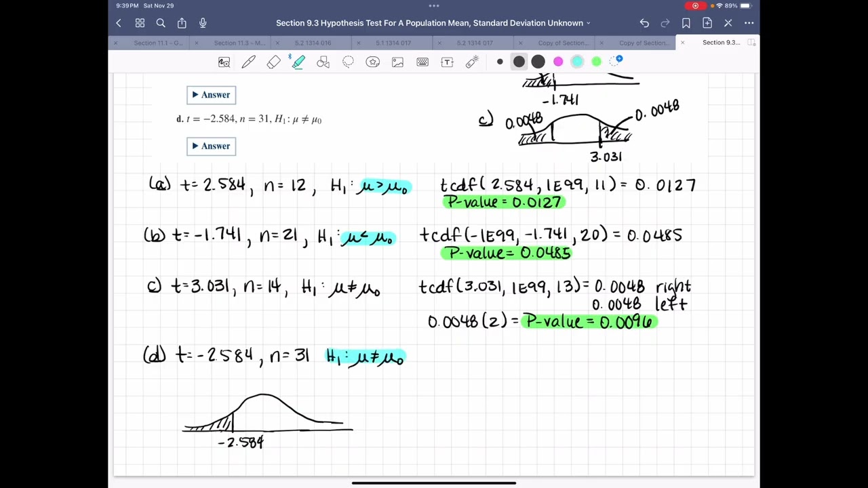
Task: Tap the highlighted P-value = 0.0096 text
Action: (x=589, y=322)
